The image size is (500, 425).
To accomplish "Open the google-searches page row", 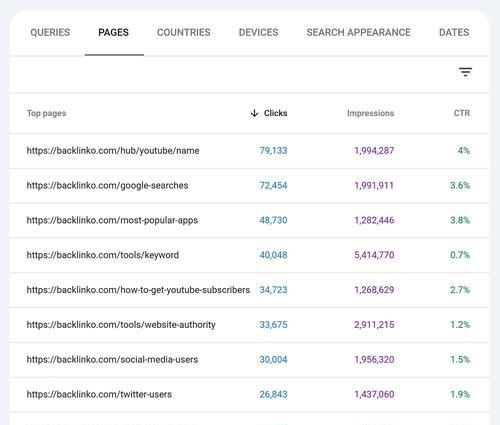I will pyautogui.click(x=250, y=185).
